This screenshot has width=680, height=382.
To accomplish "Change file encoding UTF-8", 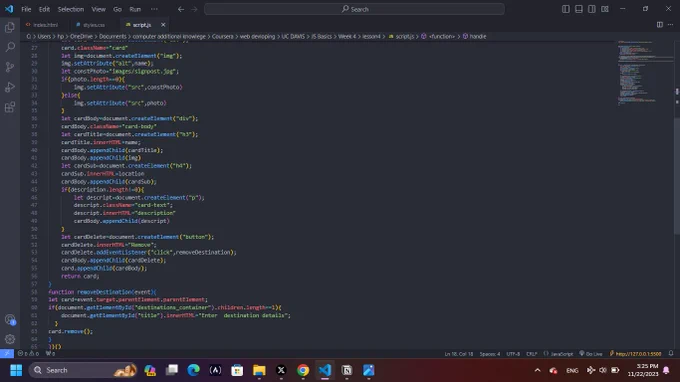I will (513, 354).
